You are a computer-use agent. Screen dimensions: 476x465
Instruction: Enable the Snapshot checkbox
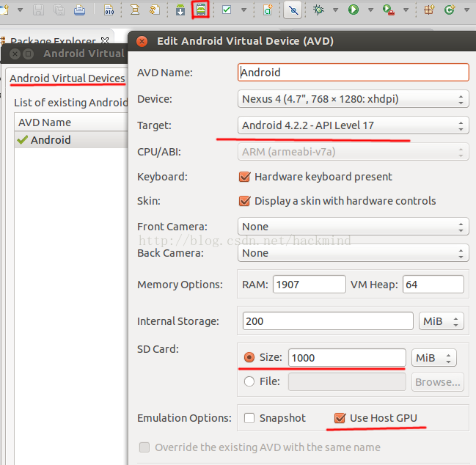coord(249,418)
